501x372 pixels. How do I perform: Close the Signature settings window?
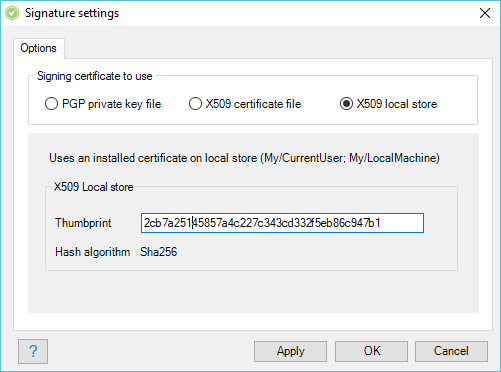(485, 13)
